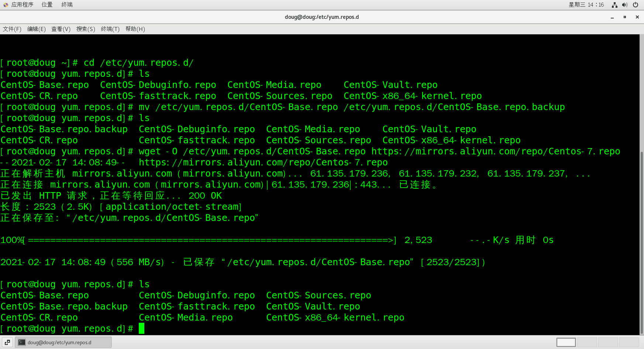644x349 pixels.
Task: Click 'CentOS-Base.repo' in the last ls output
Action: pos(45,295)
